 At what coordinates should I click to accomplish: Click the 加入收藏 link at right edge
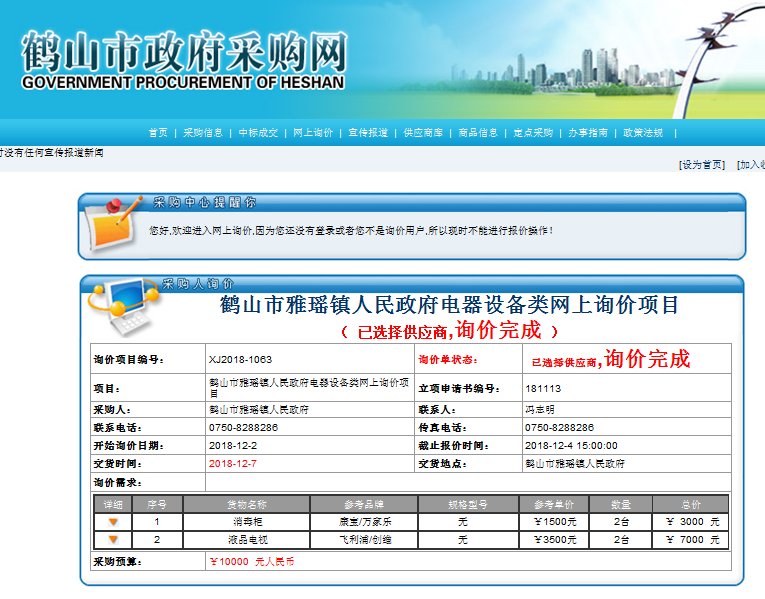[x=751, y=165]
